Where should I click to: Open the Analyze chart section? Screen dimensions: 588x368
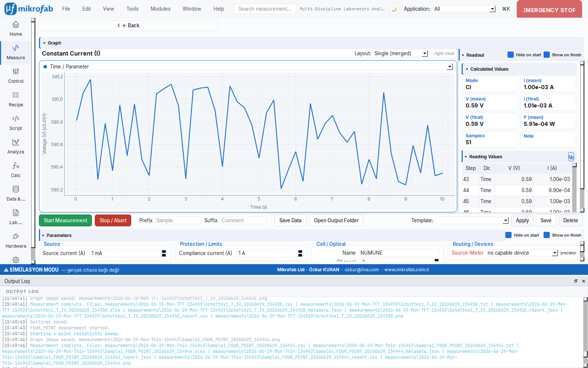click(x=15, y=146)
